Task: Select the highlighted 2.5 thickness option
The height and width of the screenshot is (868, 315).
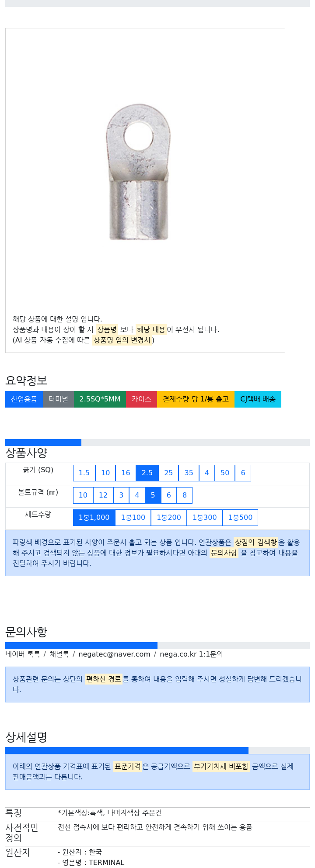Action: (147, 473)
